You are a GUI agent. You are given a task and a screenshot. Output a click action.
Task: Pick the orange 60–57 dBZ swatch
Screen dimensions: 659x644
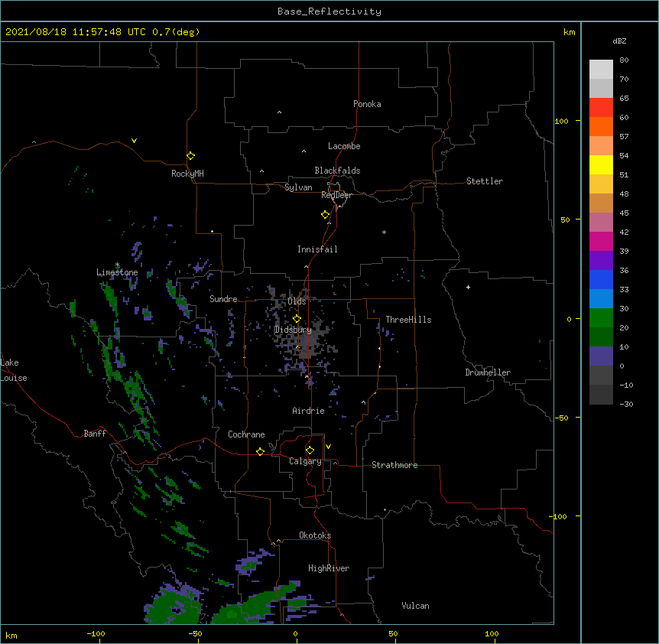pyautogui.click(x=601, y=126)
